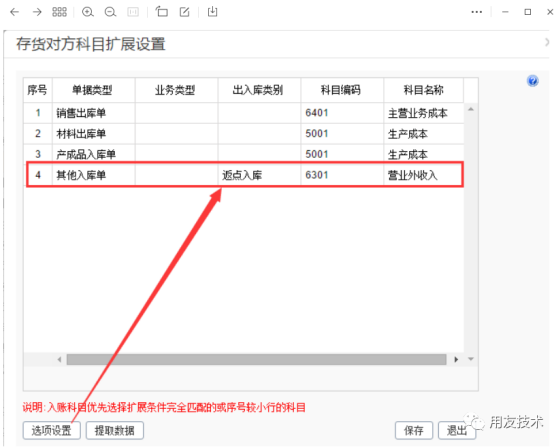Screen dimensions: 554x447
Task: Open the three-dot more options menu
Action: [477, 12]
